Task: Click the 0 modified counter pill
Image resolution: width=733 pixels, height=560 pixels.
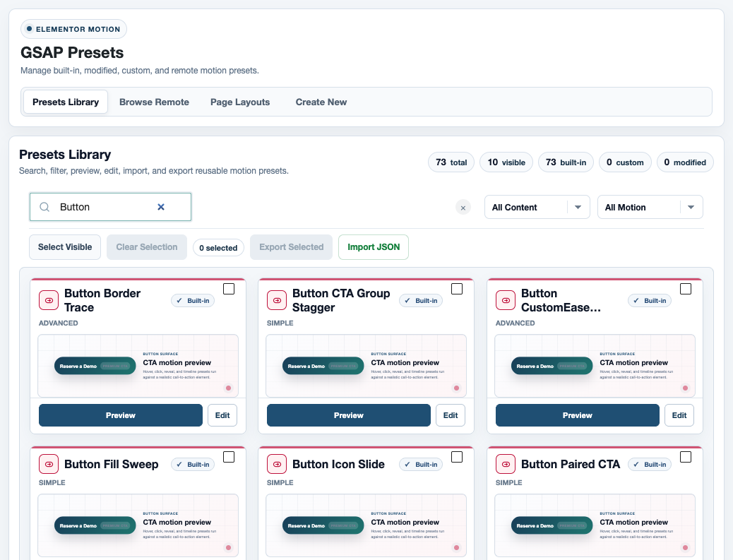Action: (x=685, y=162)
